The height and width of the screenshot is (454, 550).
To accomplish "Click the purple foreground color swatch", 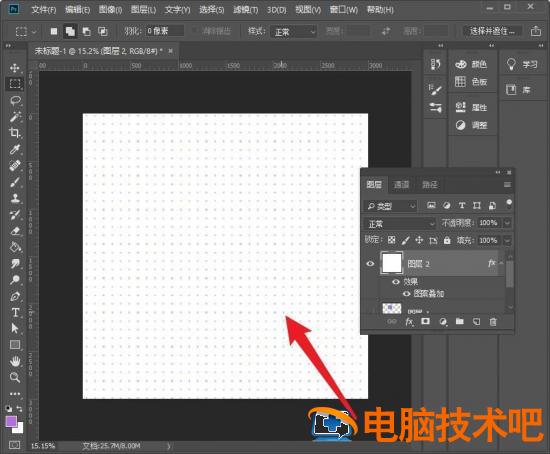I will pyautogui.click(x=11, y=421).
